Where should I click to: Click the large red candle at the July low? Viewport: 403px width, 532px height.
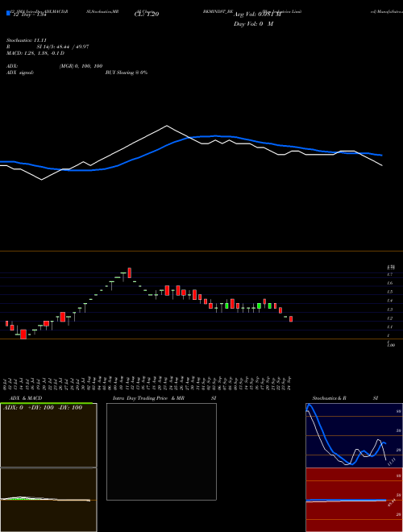pyautogui.click(x=23, y=335)
